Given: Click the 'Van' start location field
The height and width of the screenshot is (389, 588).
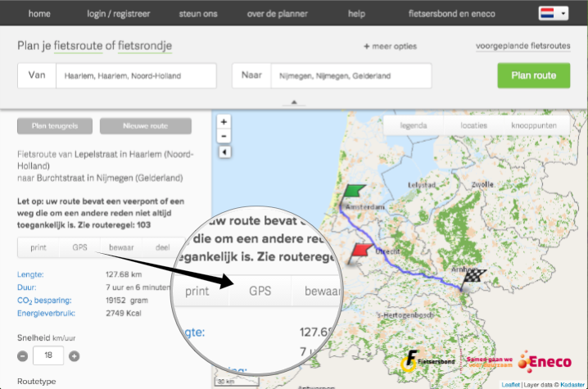Looking at the screenshot, I should pos(134,76).
